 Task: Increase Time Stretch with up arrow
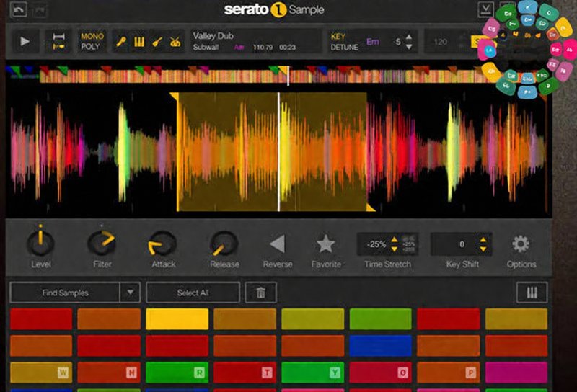tap(394, 240)
